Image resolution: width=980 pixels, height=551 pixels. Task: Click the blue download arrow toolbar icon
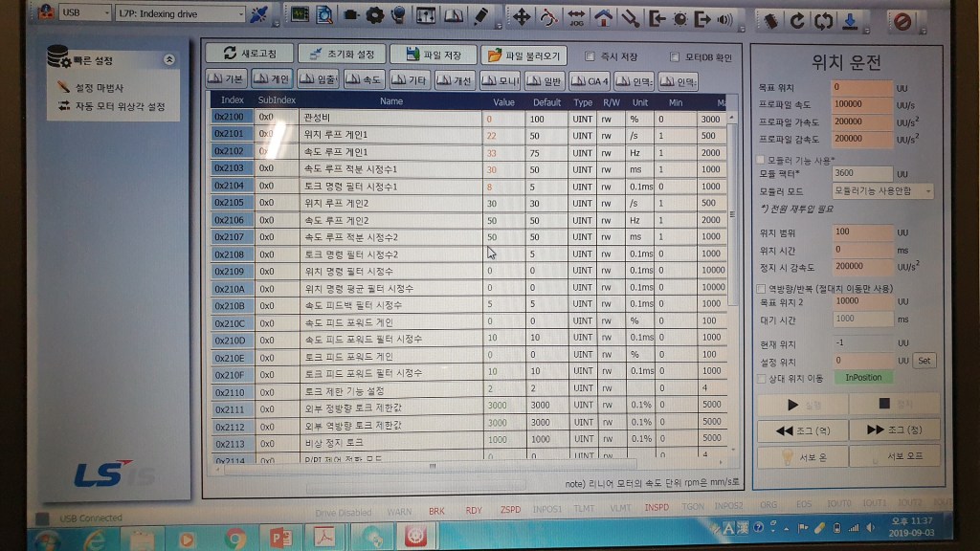tap(849, 18)
